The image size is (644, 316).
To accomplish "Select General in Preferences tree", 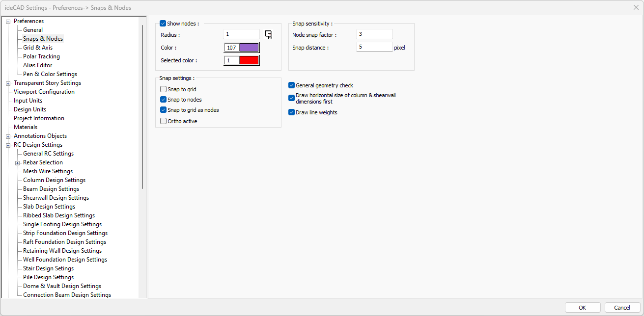I will pyautogui.click(x=33, y=30).
